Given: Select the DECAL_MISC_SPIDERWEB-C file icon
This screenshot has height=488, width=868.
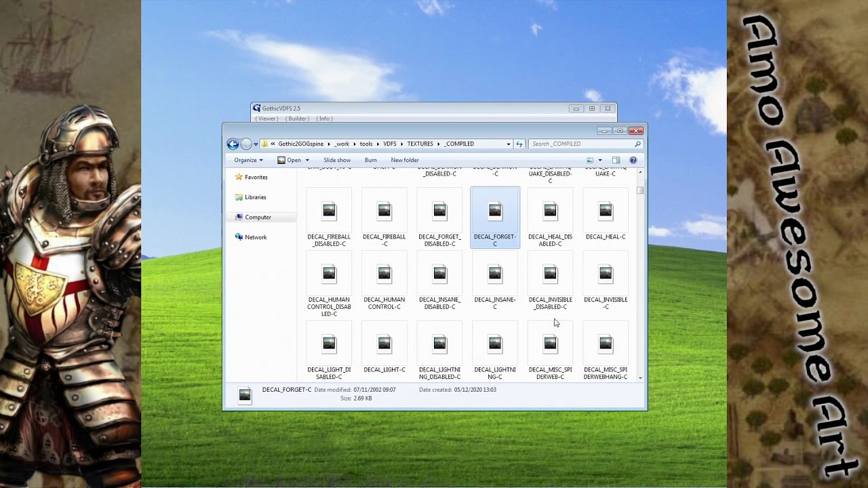Looking at the screenshot, I should click(550, 344).
